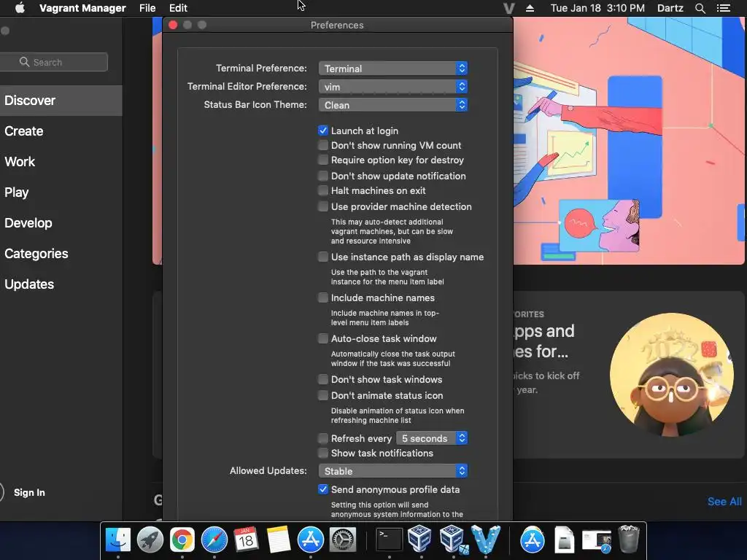The height and width of the screenshot is (560, 747).
Task: Enable Don't show running VM count
Action: pos(323,145)
